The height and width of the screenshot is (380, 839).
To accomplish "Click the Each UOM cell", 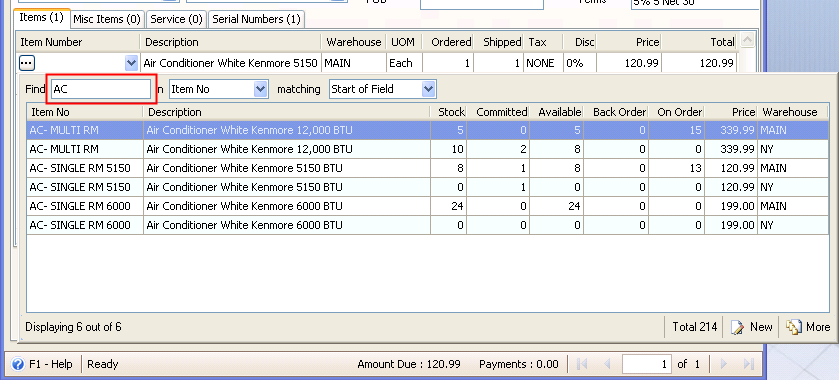I will coord(404,63).
